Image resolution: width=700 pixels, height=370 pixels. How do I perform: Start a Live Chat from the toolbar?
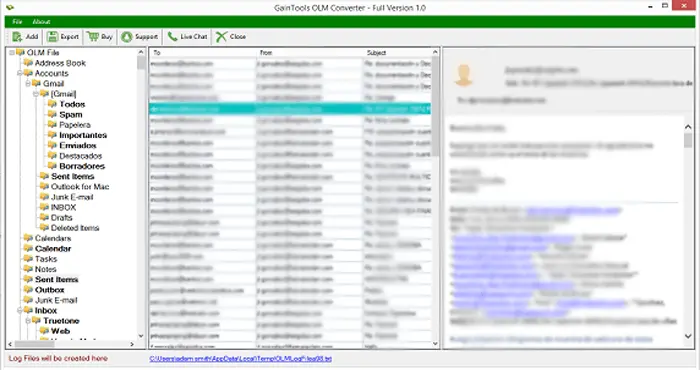(x=187, y=37)
